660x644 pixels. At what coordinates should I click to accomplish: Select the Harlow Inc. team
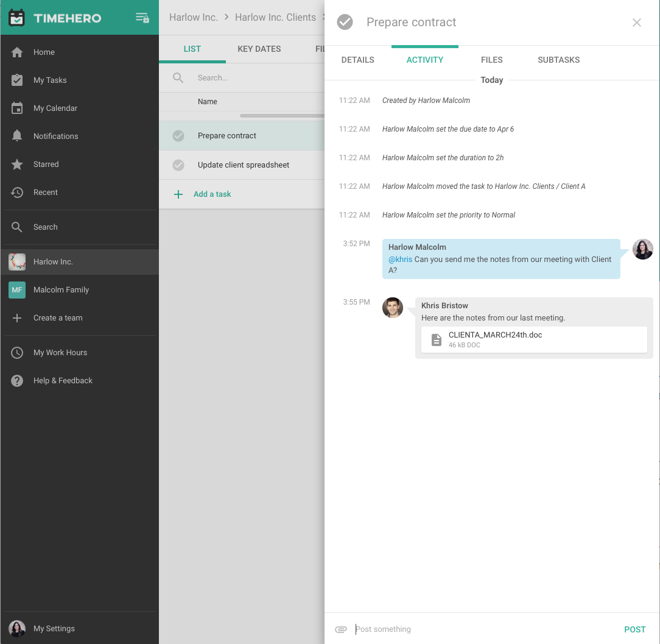click(x=80, y=261)
